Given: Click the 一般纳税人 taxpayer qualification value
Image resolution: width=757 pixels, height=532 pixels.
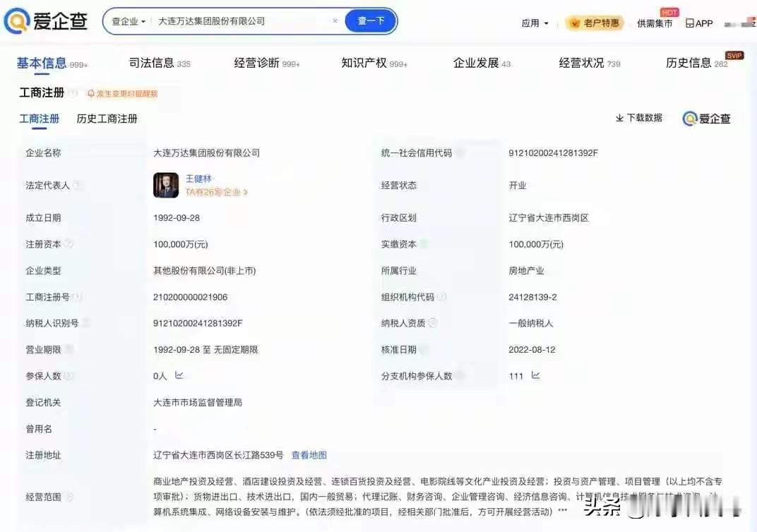Looking at the screenshot, I should [x=530, y=323].
